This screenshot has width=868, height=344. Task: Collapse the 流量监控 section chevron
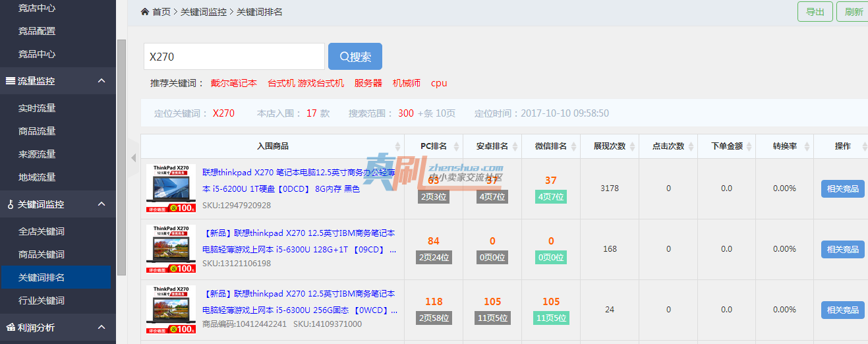pyautogui.click(x=101, y=81)
